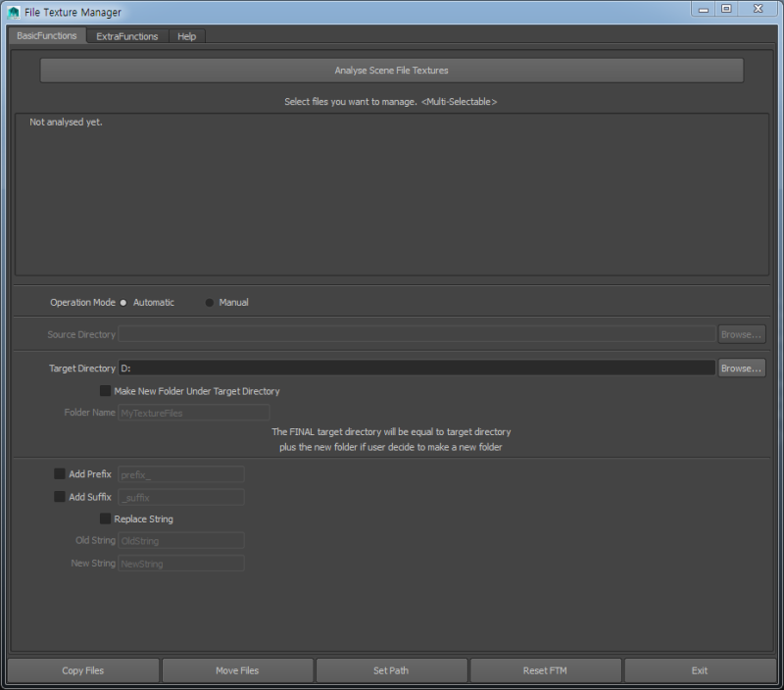
Task: Tick the Add Prefix checkbox
Action: 60,474
